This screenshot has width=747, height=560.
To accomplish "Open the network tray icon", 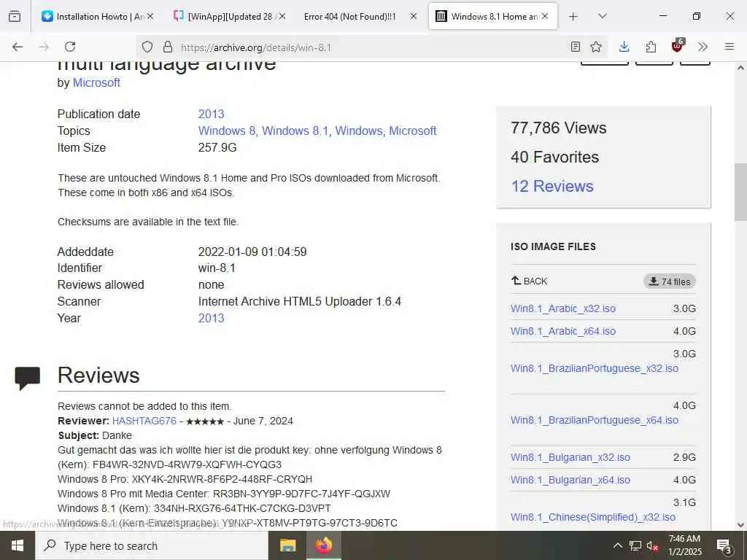I will tap(635, 545).
